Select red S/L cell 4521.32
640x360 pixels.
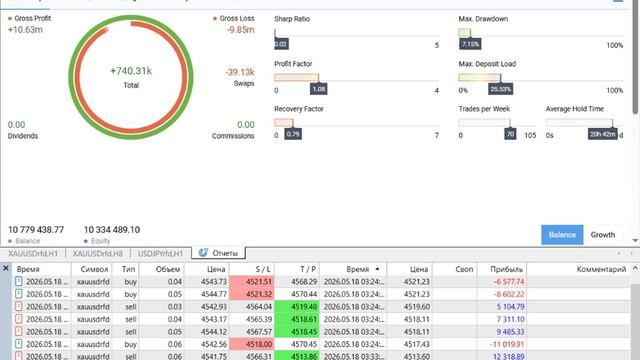click(x=252, y=294)
